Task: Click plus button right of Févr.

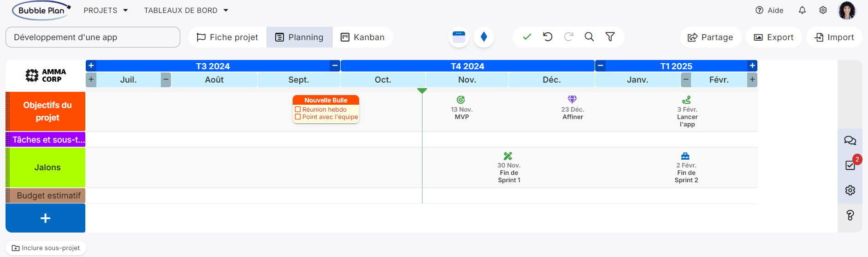Action: 752,79
